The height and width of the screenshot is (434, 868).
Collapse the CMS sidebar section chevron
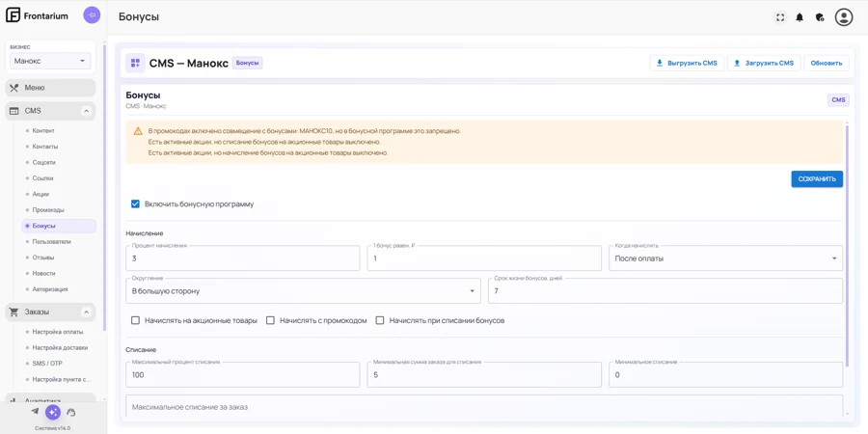(x=87, y=111)
